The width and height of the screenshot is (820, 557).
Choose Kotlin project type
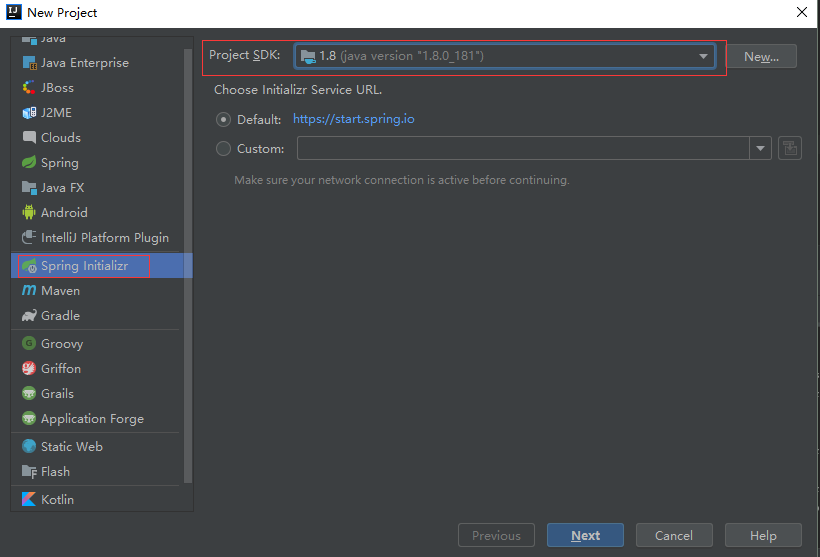[x=101, y=499]
